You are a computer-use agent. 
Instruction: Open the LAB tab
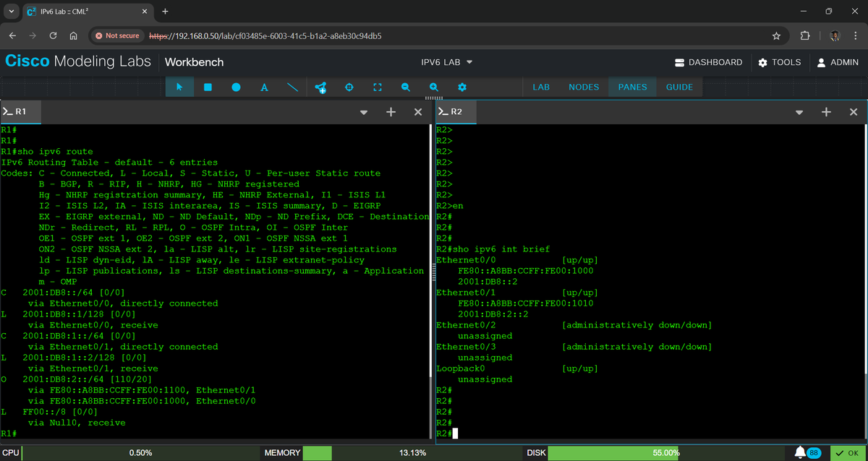(x=541, y=87)
